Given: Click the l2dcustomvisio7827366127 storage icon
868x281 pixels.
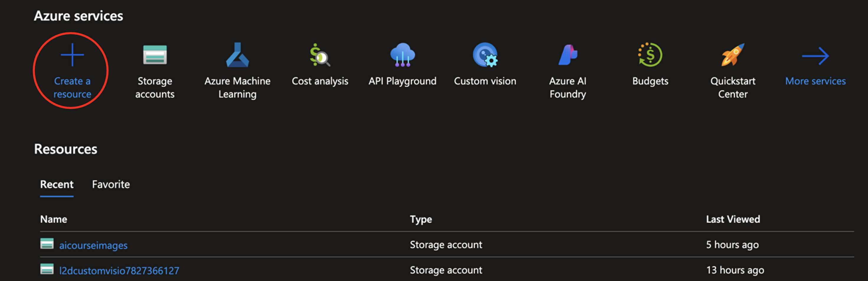Looking at the screenshot, I should click(47, 269).
